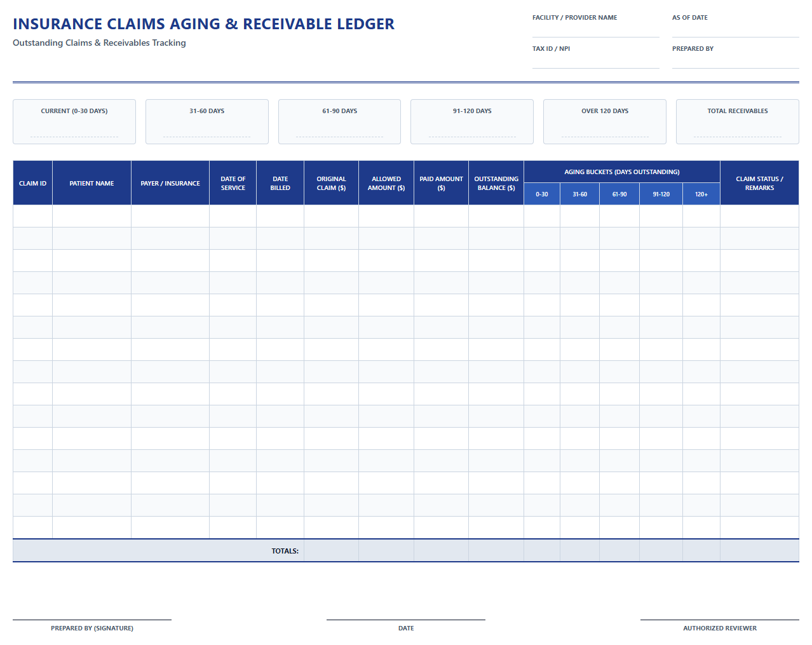Click the Payer / Insurance column header
This screenshot has width=812, height=645.
pyautogui.click(x=170, y=183)
